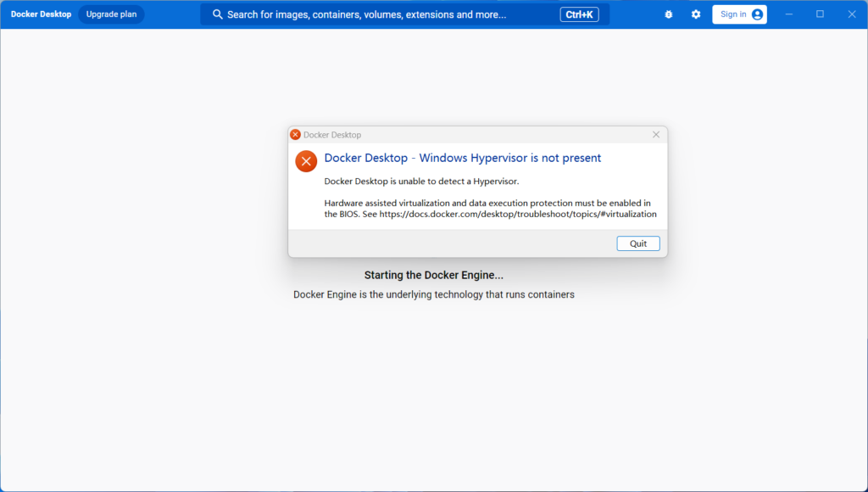Open the Troubleshoot bug icon
Image resolution: width=868 pixels, height=492 pixels.
coord(669,14)
